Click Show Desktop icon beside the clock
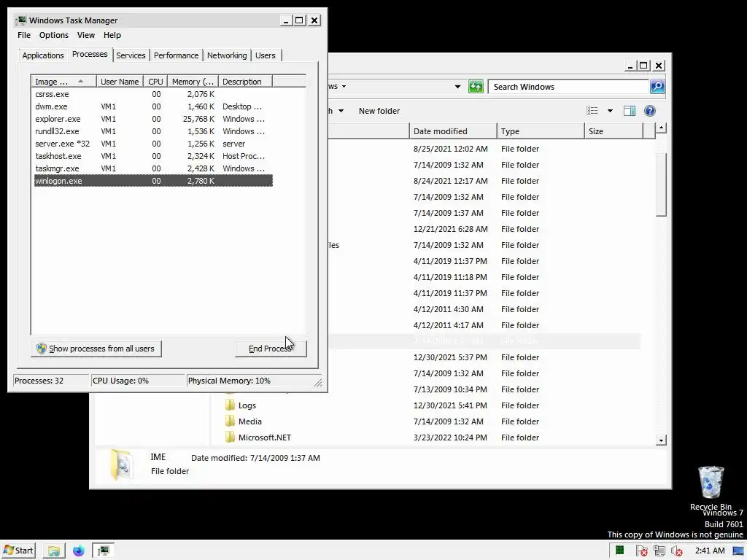The height and width of the screenshot is (560, 747). tap(738, 551)
